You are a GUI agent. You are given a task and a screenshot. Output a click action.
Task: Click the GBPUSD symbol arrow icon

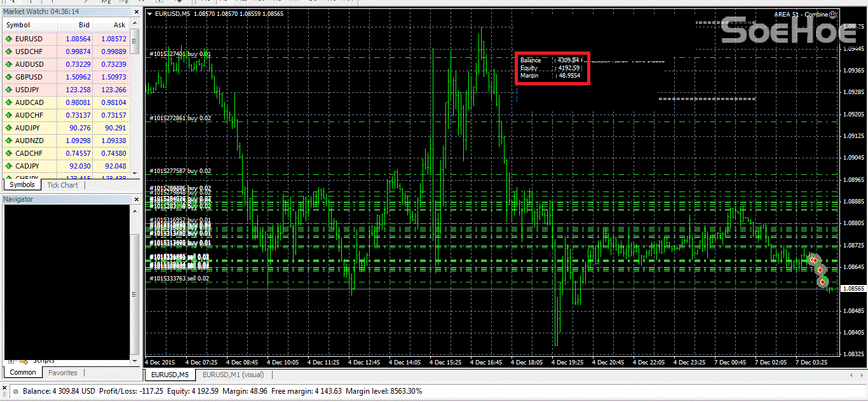(x=9, y=77)
